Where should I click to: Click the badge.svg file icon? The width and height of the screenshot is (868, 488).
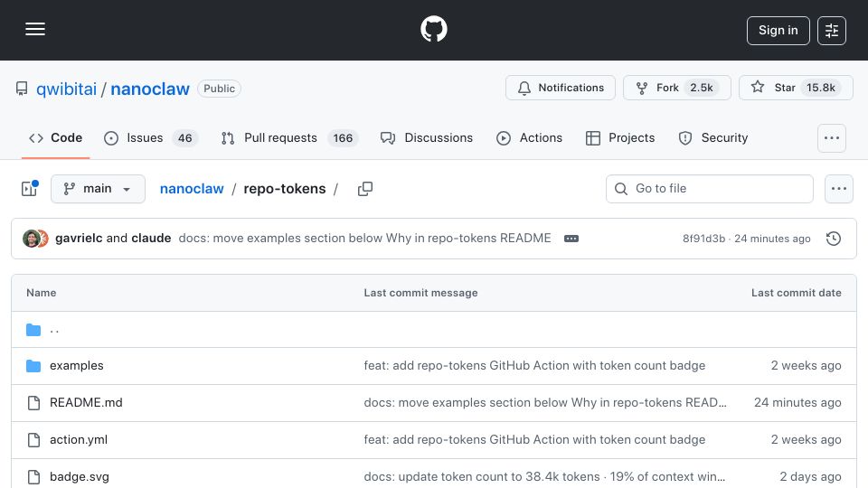point(33,477)
